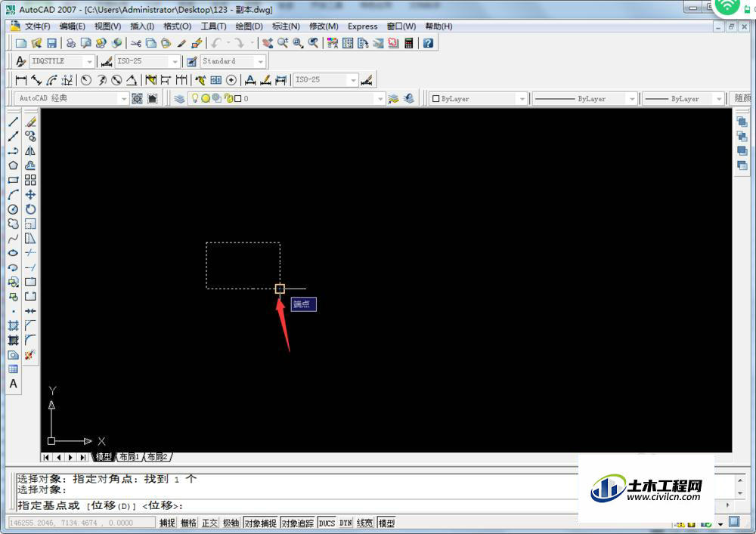The width and height of the screenshot is (756, 534).
Task: Open the lineweight ByLayer dropdown
Action: coord(719,99)
